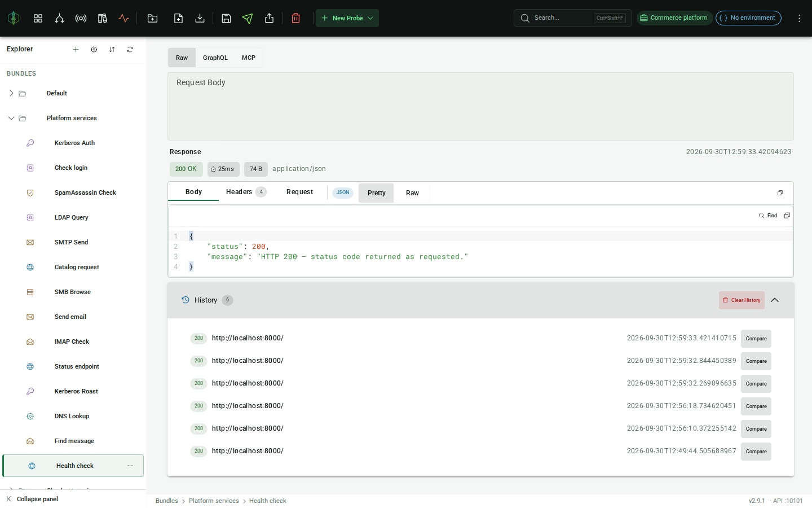Open the activity pulse icon
The image size is (812, 508).
[x=123, y=18]
